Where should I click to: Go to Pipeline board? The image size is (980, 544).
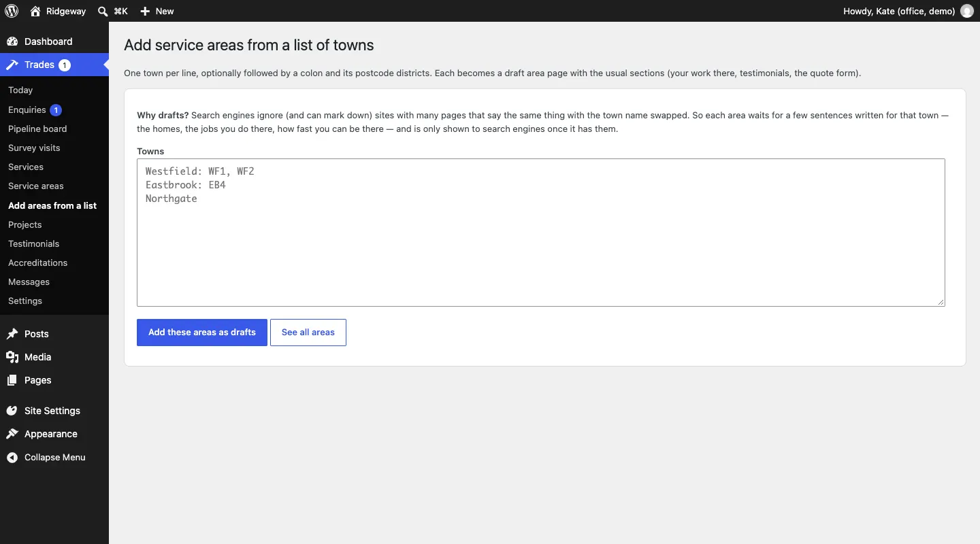click(37, 129)
